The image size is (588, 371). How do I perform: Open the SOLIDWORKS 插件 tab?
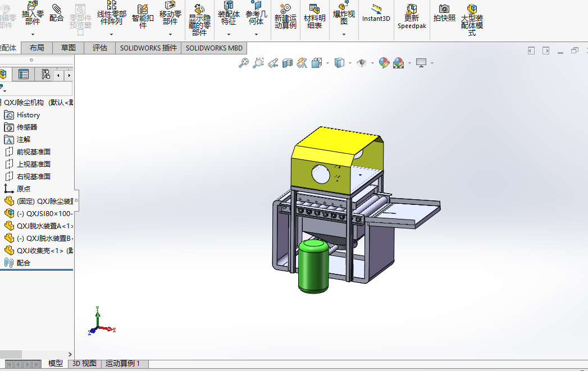(x=148, y=48)
